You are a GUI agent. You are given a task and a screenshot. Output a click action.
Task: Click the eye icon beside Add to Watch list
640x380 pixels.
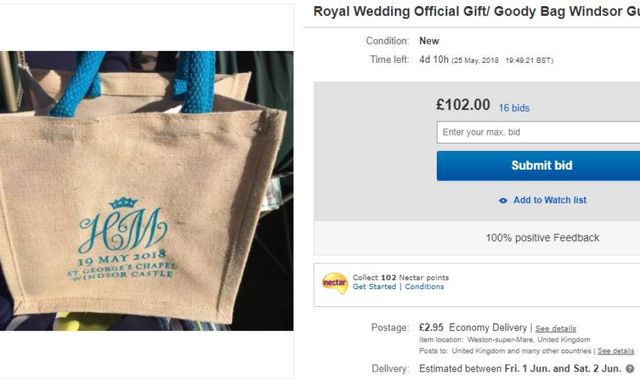pyautogui.click(x=503, y=200)
